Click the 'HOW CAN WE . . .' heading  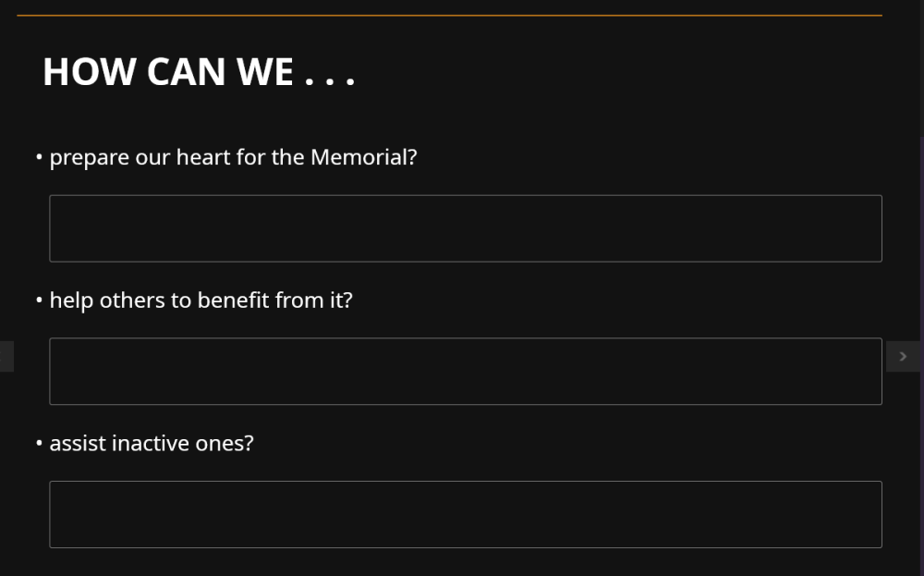point(199,72)
